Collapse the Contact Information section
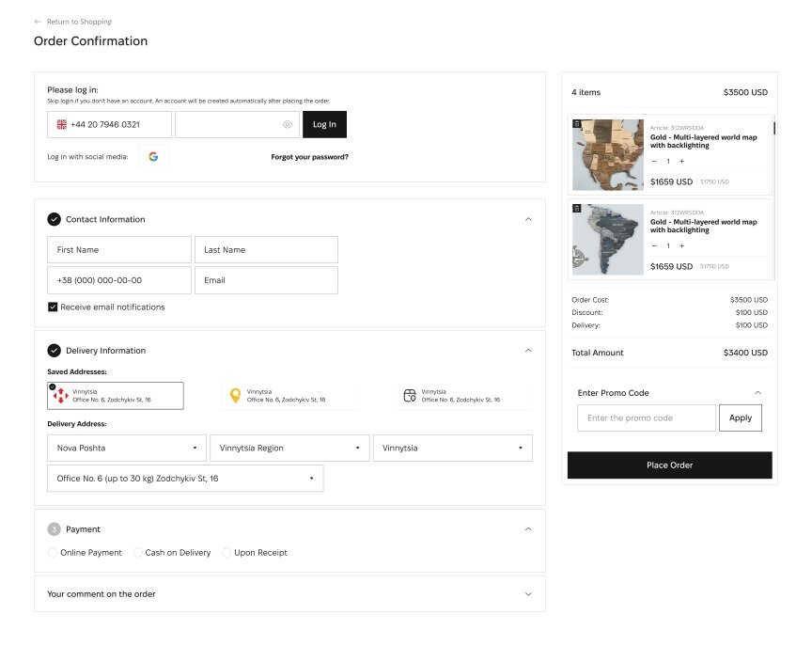The width and height of the screenshot is (812, 646). pos(528,219)
